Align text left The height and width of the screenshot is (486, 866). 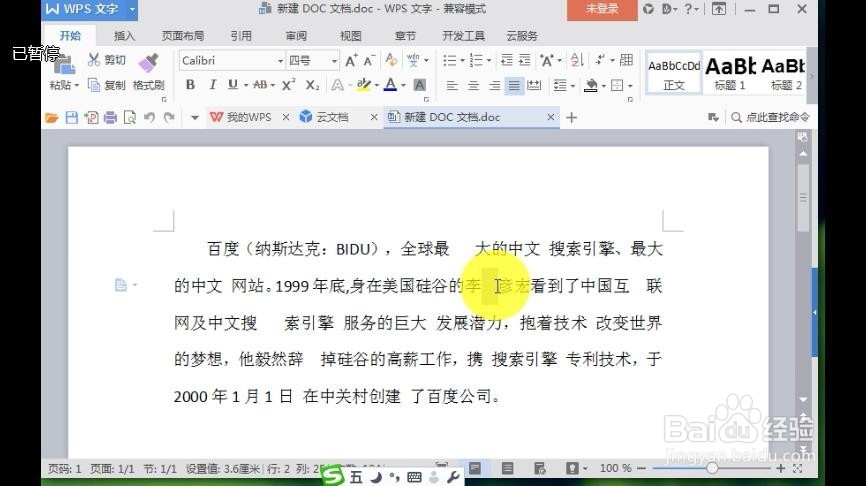coord(452,86)
